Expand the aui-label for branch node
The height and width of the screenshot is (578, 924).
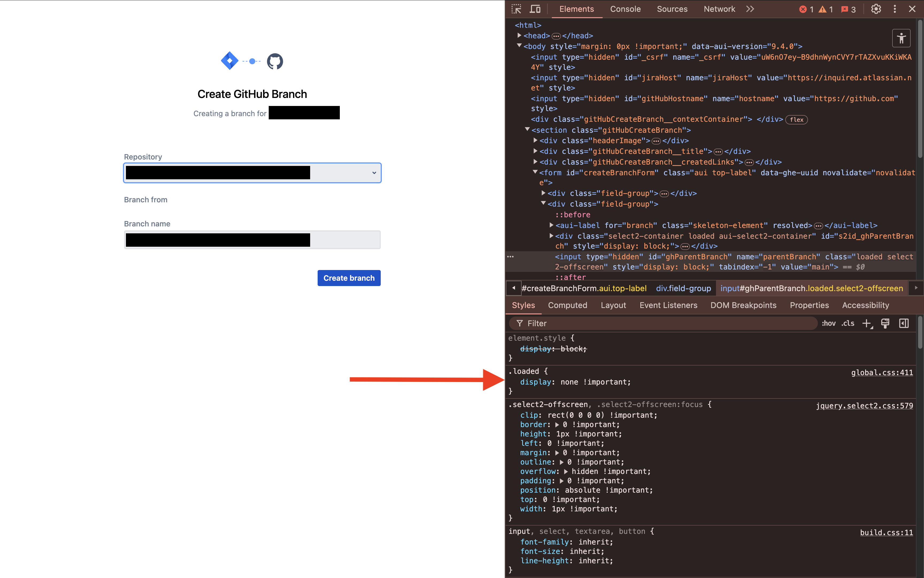click(x=551, y=225)
